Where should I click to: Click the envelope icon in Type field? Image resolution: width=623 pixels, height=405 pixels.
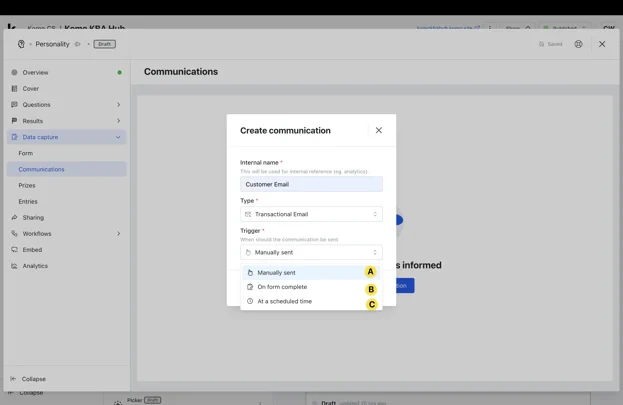click(x=248, y=214)
